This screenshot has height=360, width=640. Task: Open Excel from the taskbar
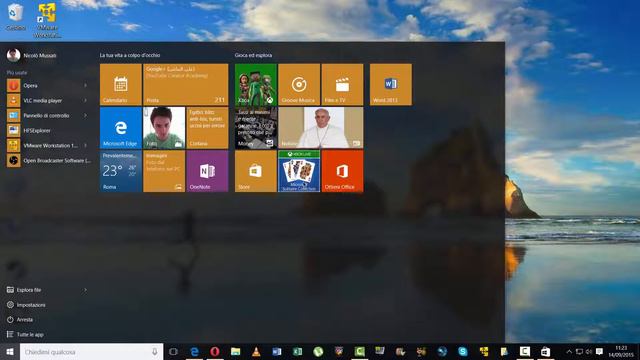tap(298, 351)
